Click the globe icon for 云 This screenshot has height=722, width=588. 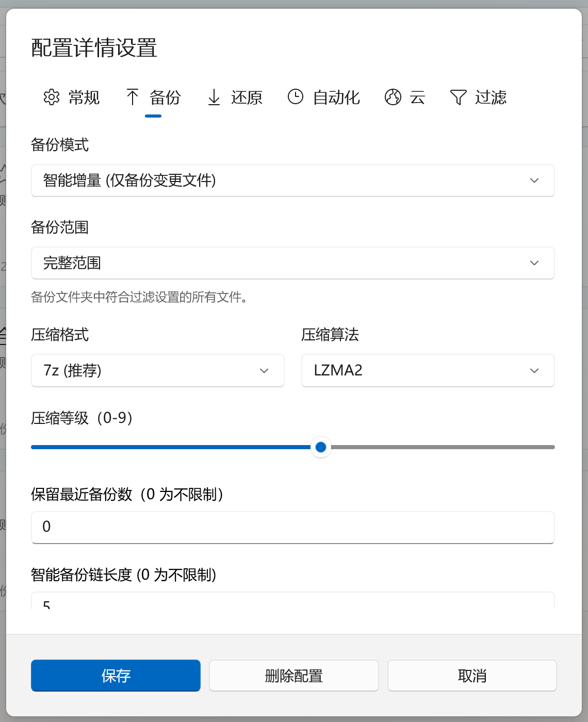pyautogui.click(x=393, y=97)
